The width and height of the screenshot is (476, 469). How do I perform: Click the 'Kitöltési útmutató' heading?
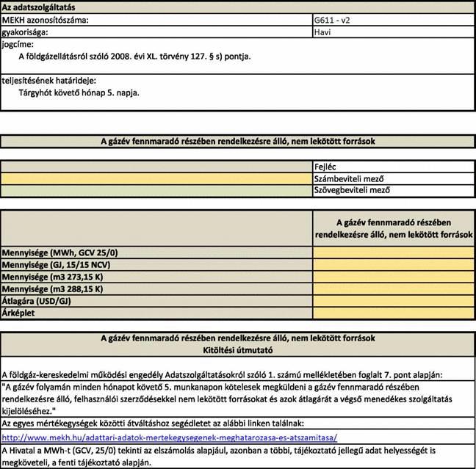[238, 350]
